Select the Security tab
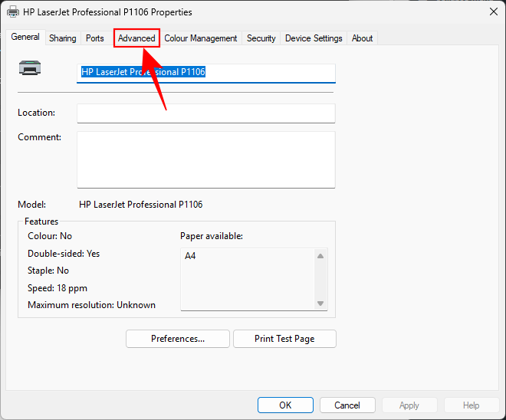Screen dimensions: 506x420 (x=261, y=38)
